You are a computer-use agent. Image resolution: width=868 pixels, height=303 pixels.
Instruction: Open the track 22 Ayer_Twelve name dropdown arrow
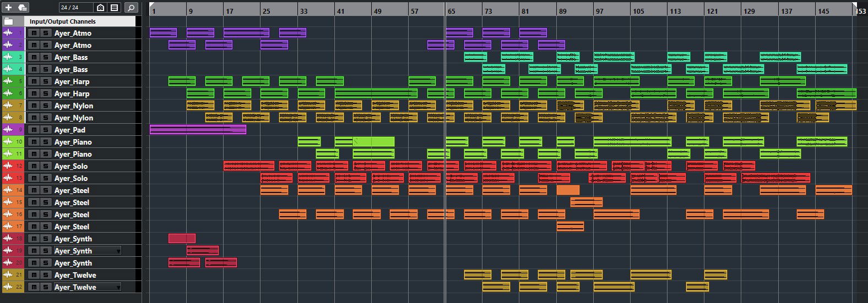click(x=118, y=287)
